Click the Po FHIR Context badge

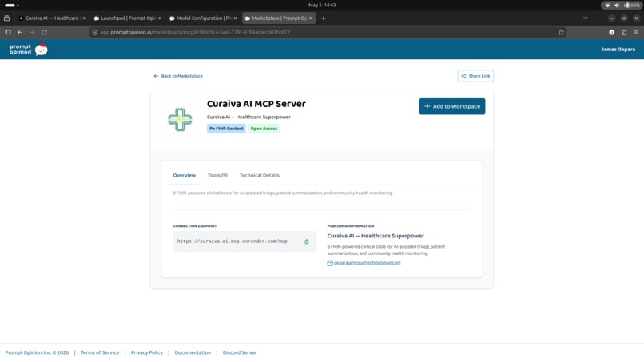coord(226,129)
